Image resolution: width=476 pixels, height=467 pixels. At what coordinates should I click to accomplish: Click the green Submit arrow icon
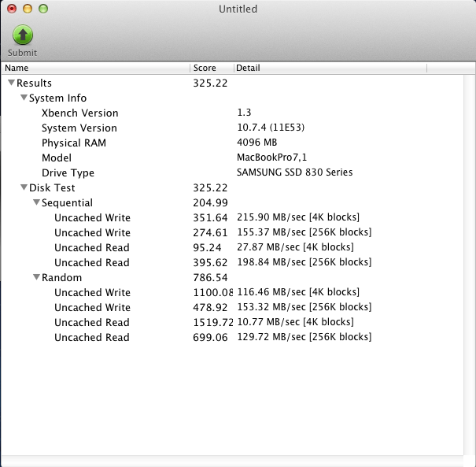click(x=23, y=35)
